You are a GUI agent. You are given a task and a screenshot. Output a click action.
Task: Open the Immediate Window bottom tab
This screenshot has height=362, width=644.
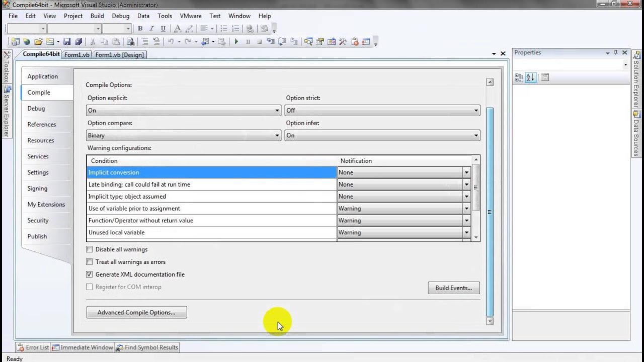pos(83,347)
